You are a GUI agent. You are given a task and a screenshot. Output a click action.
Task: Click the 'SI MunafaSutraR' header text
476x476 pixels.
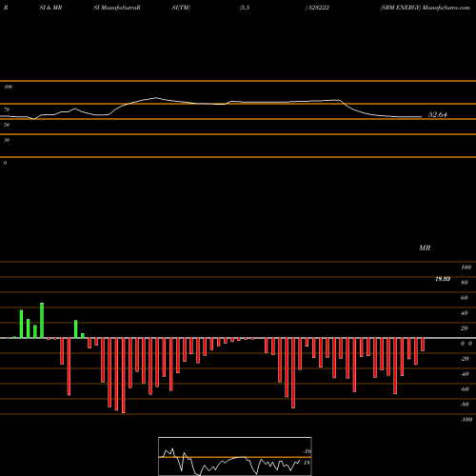coord(117,8)
